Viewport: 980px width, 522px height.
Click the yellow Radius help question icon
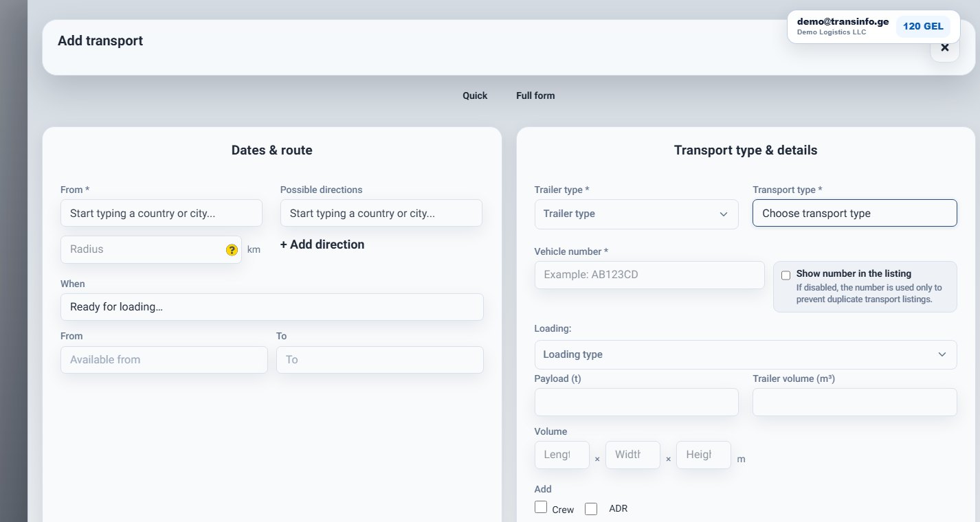[232, 250]
